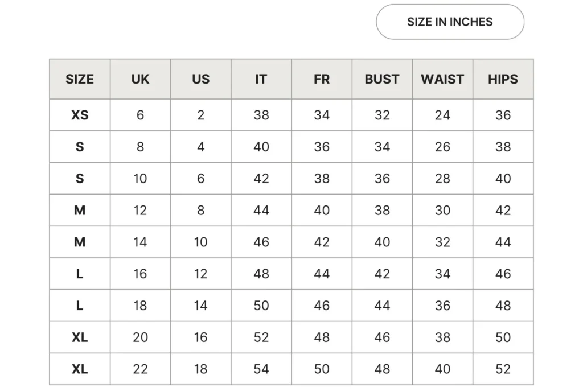Select the M label in the UK 14 row
The height and width of the screenshot is (392, 583).
point(80,242)
